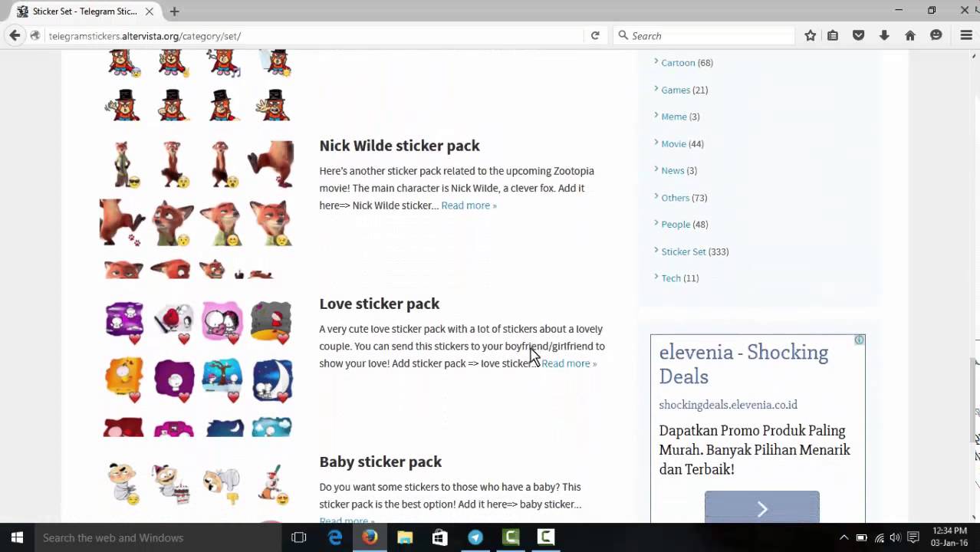This screenshot has width=980, height=552.
Task: Click the AdChoices info icon on ad
Action: click(x=859, y=340)
